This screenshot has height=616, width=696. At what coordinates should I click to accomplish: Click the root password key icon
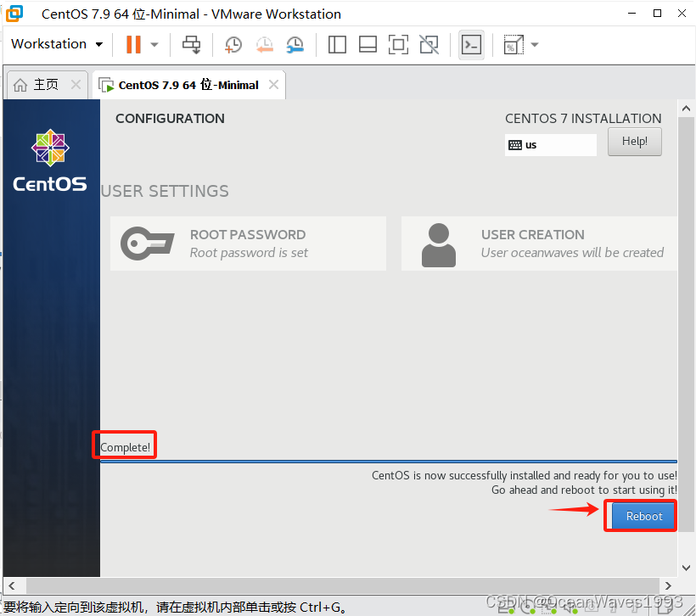click(148, 244)
